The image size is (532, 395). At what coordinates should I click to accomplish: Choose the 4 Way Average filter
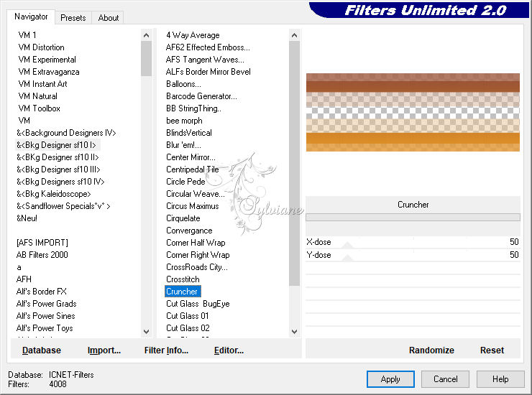pyautogui.click(x=193, y=35)
